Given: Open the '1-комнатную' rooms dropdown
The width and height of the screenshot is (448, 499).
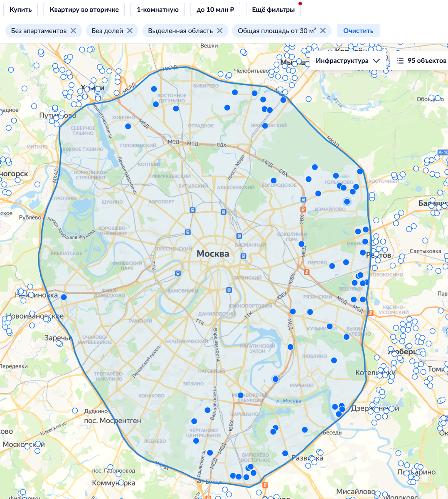Looking at the screenshot, I should click(158, 10).
